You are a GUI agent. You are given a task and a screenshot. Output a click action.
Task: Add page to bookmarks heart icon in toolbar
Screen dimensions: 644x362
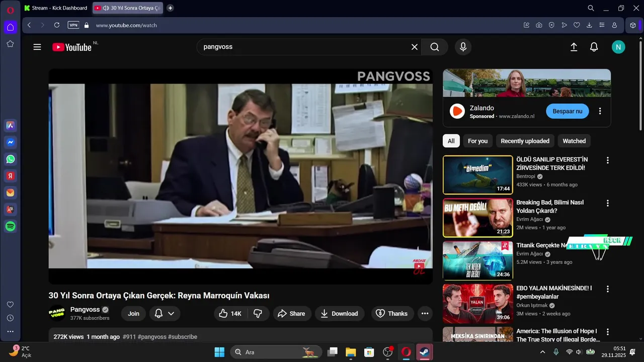click(x=577, y=25)
